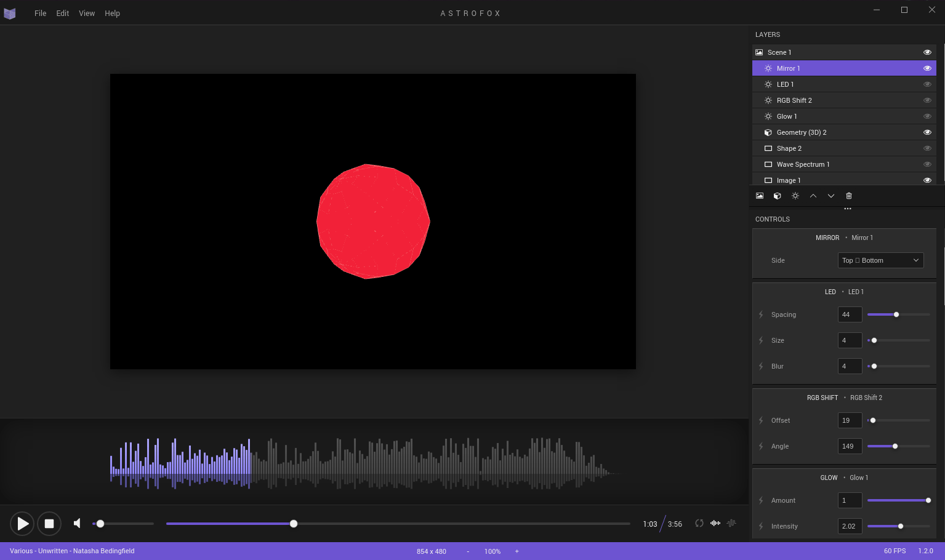Select the Image 1 layer

(x=844, y=180)
